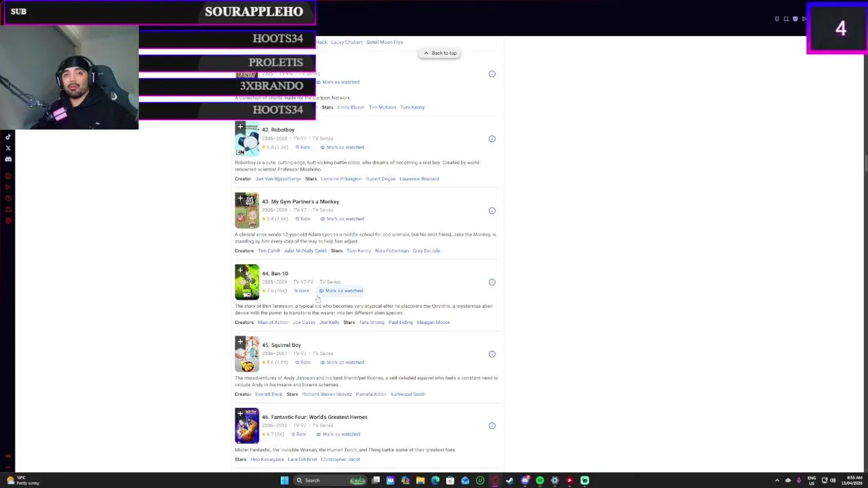The width and height of the screenshot is (868, 488).
Task: Open the privacy shield icon in toolbar
Action: (795, 19)
